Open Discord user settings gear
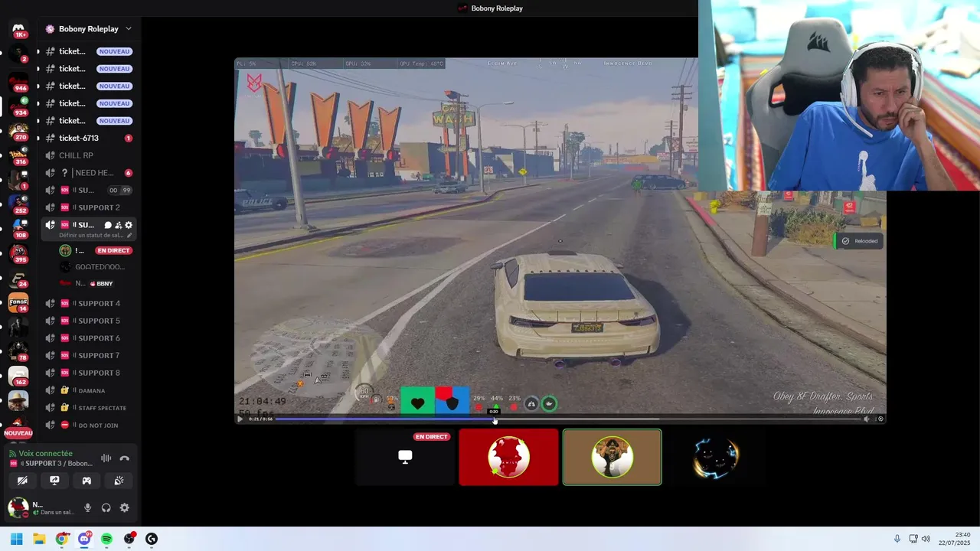The image size is (980, 551). tap(124, 507)
